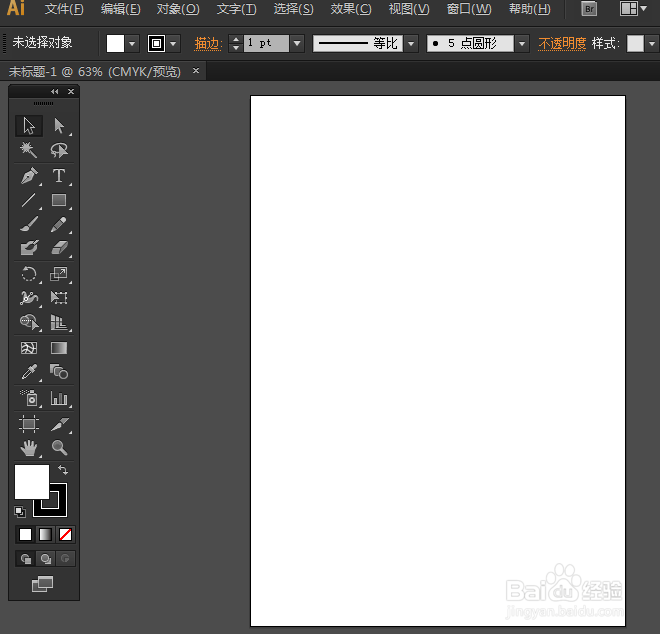Open the 文件(F) menu
Image resolution: width=660 pixels, height=634 pixels.
coord(64,9)
